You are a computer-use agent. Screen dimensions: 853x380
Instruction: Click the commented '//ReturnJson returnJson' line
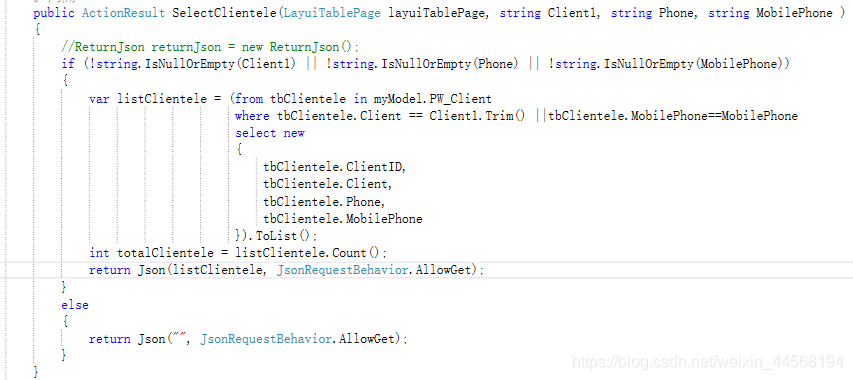coord(210,47)
